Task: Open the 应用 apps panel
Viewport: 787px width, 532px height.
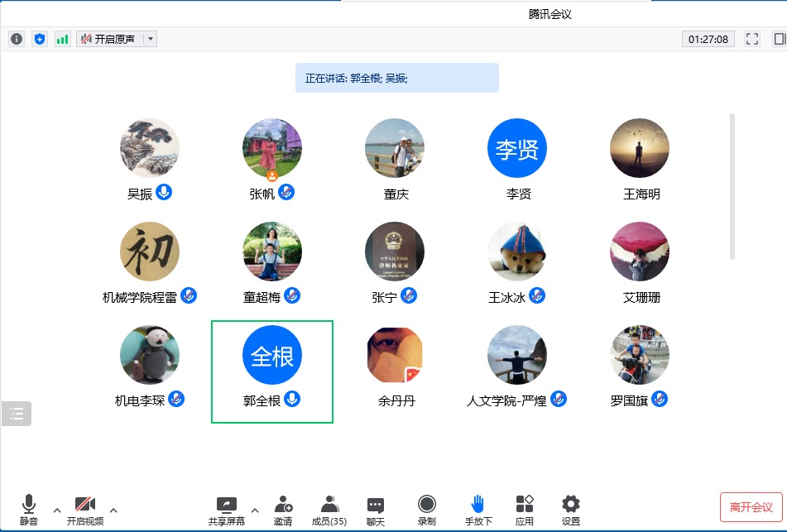Action: [525, 509]
